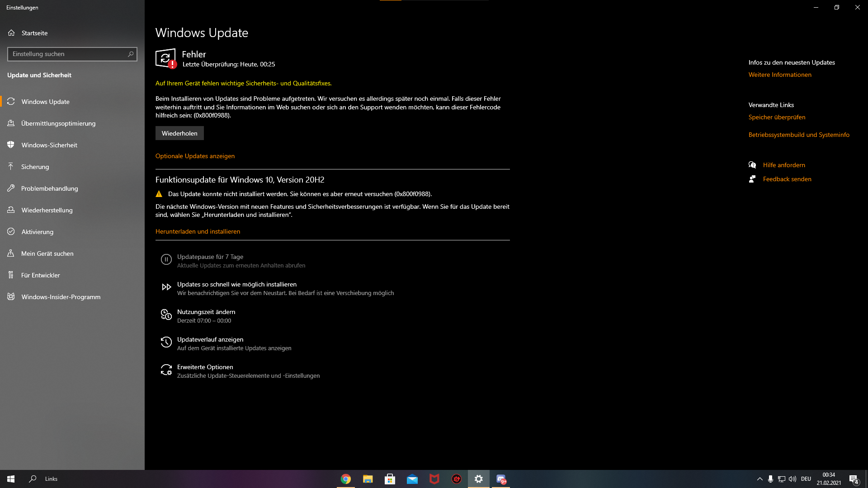Image resolution: width=868 pixels, height=488 pixels.
Task: Click the volume icon in system tray
Action: point(793,479)
